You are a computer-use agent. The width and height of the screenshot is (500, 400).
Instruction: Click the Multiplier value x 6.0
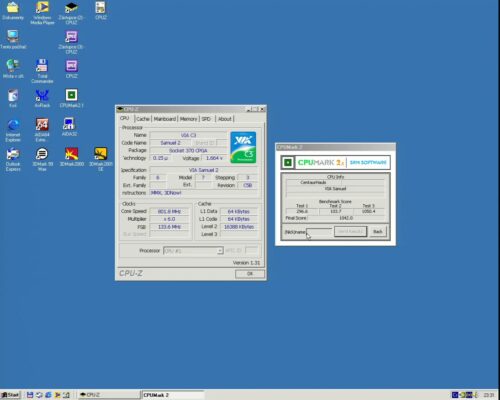[169, 219]
